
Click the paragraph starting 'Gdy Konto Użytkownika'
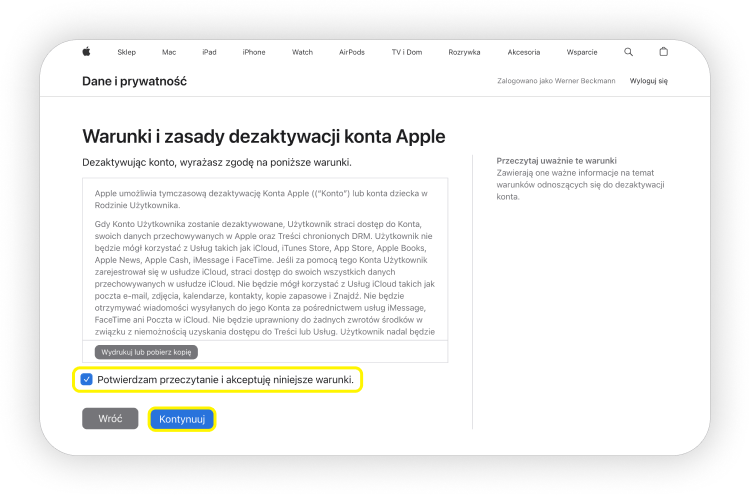(x=265, y=278)
